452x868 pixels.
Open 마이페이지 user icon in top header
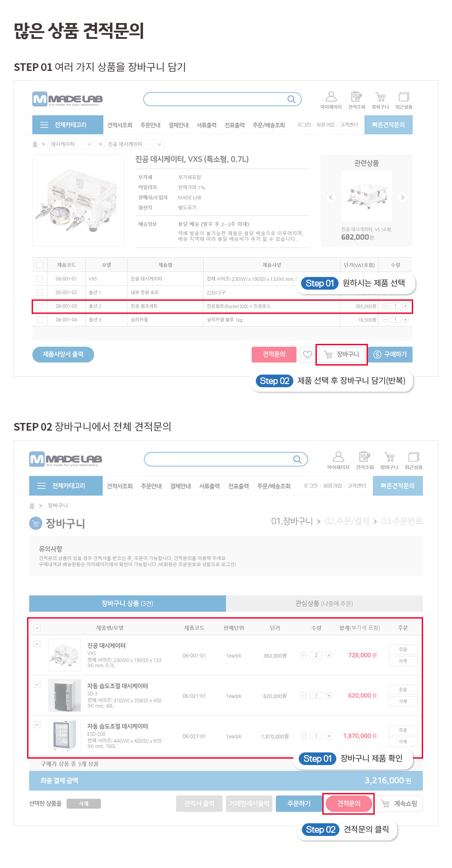point(331,97)
